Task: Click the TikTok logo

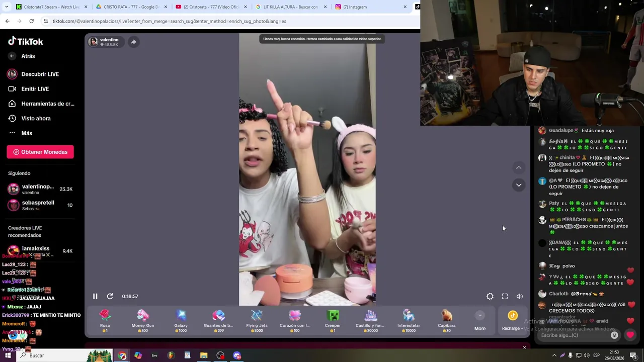Action: (x=25, y=41)
